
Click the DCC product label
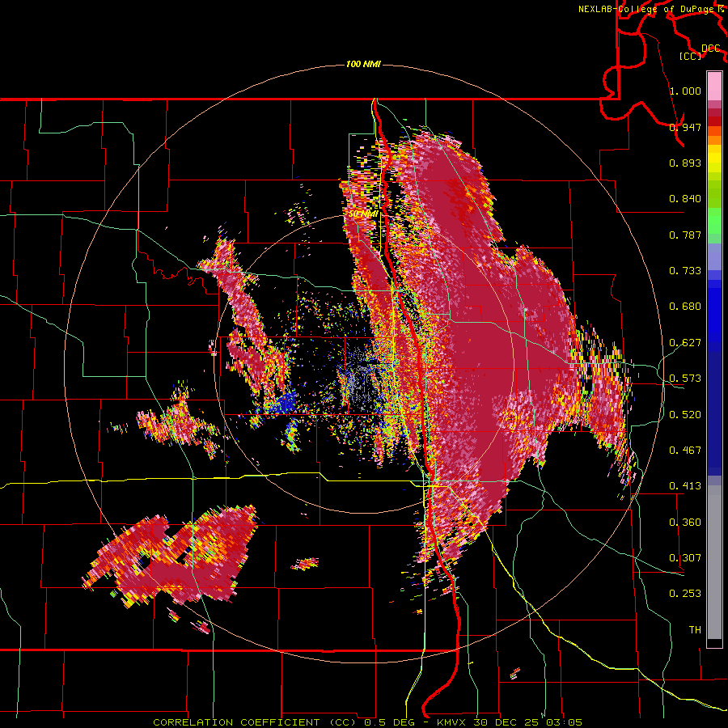point(711,49)
